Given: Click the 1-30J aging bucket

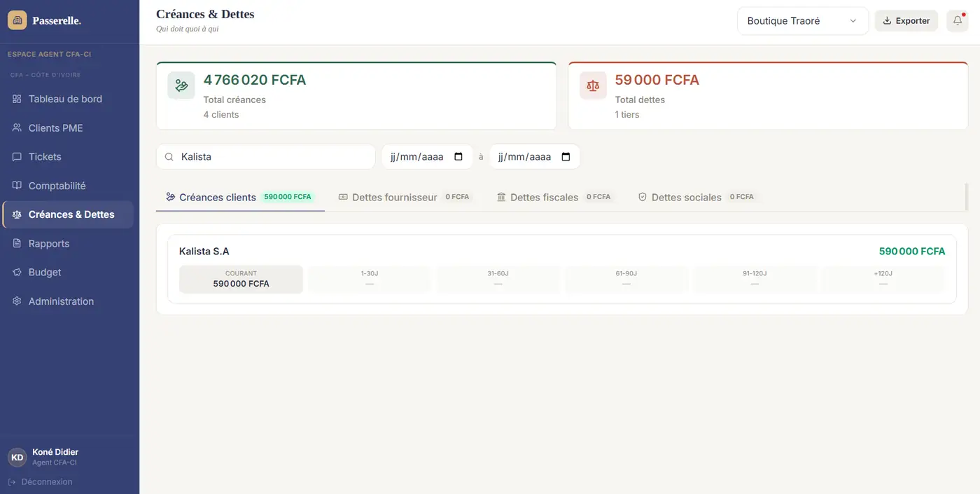Looking at the screenshot, I should tap(370, 279).
